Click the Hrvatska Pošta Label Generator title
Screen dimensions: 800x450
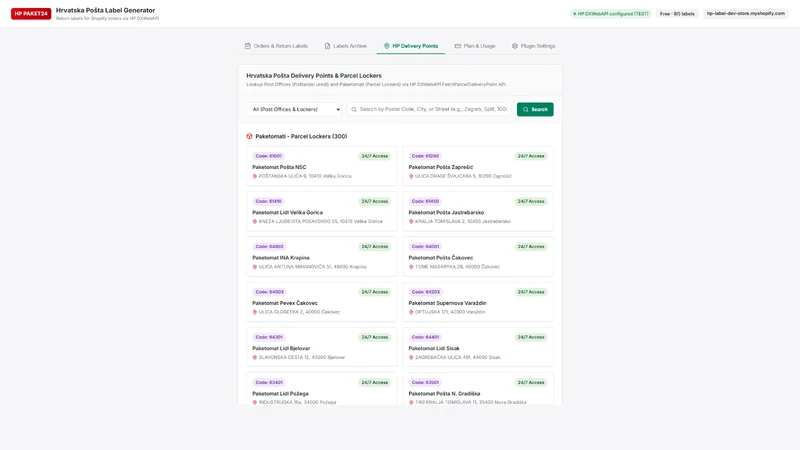click(106, 10)
